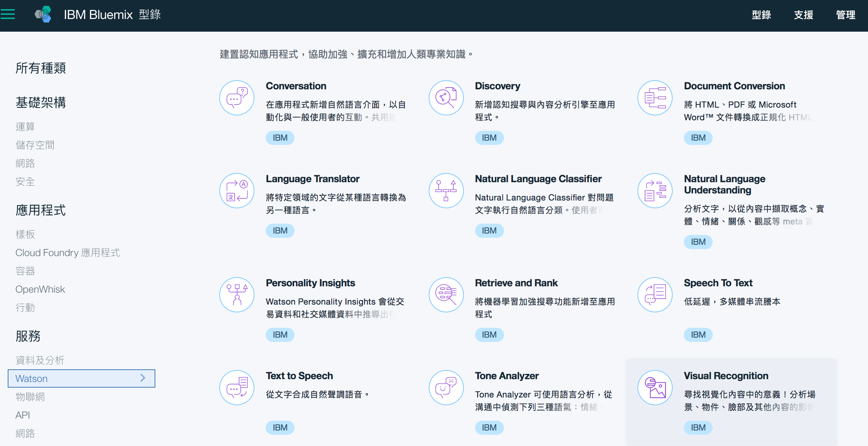Screen dimensions: 868x446
Task: Select the 網路 category under 基礎架構
Action: click(x=25, y=163)
